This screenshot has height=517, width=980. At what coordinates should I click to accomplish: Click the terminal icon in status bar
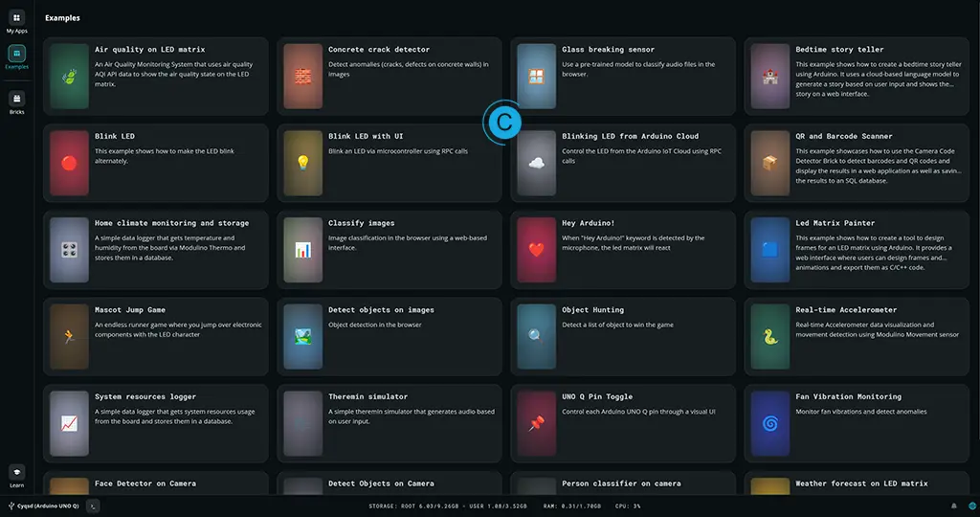pos(93,506)
